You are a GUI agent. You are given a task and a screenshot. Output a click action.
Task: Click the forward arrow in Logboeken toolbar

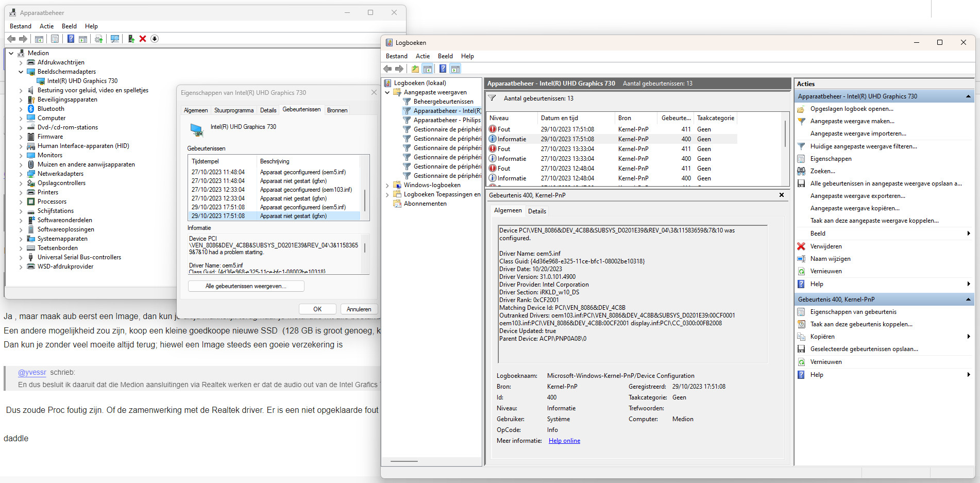(x=399, y=69)
